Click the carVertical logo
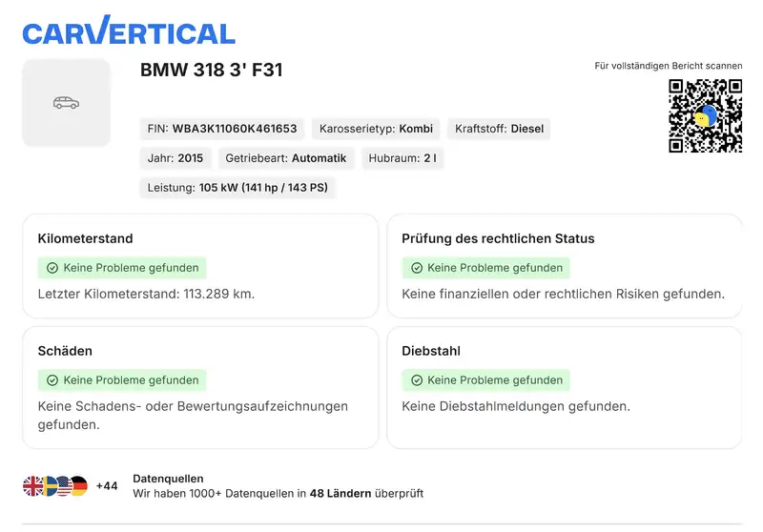763x532 pixels. pos(129,31)
